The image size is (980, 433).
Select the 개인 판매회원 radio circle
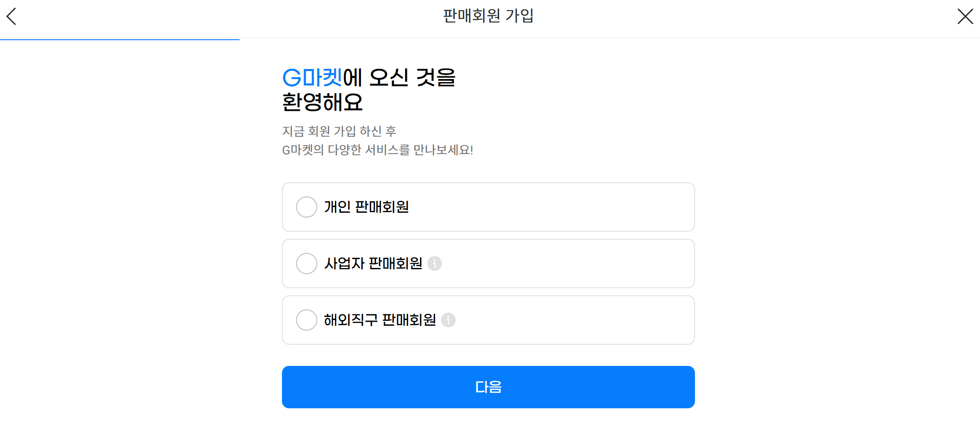[x=307, y=207]
